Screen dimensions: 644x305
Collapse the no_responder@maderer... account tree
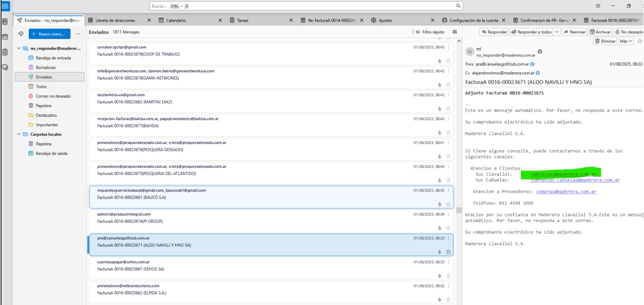click(19, 48)
